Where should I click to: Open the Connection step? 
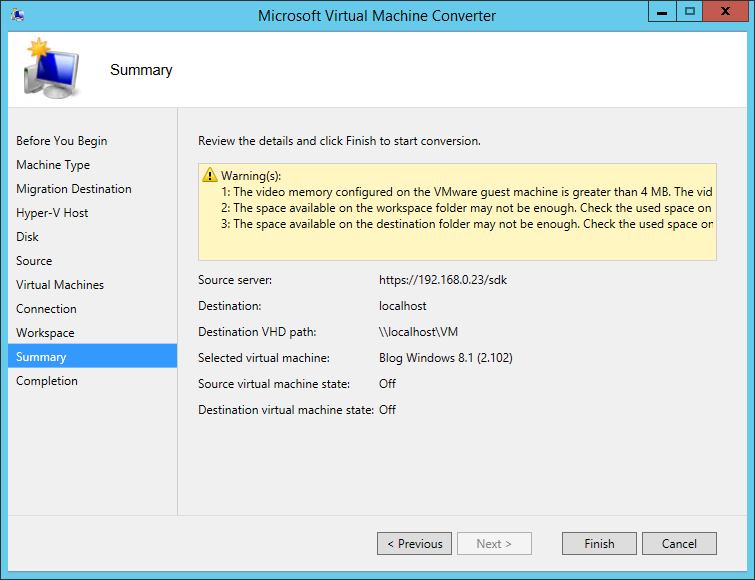(x=46, y=309)
